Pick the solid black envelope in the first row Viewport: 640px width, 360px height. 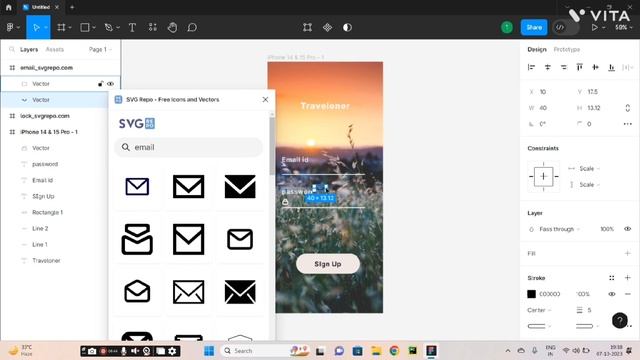point(240,187)
